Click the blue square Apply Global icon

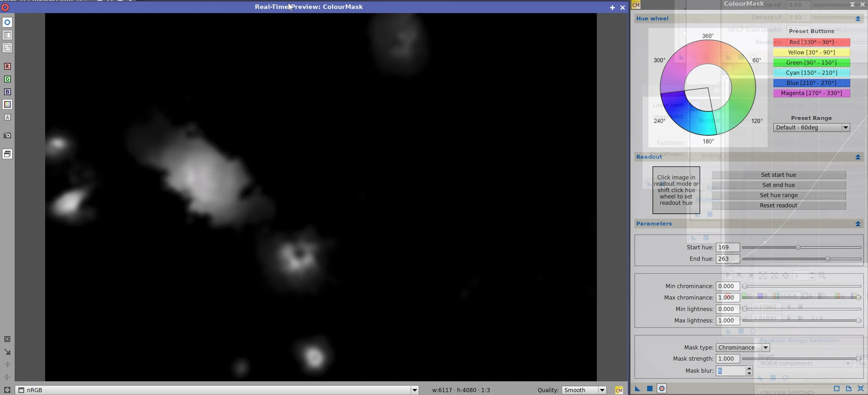(x=650, y=389)
